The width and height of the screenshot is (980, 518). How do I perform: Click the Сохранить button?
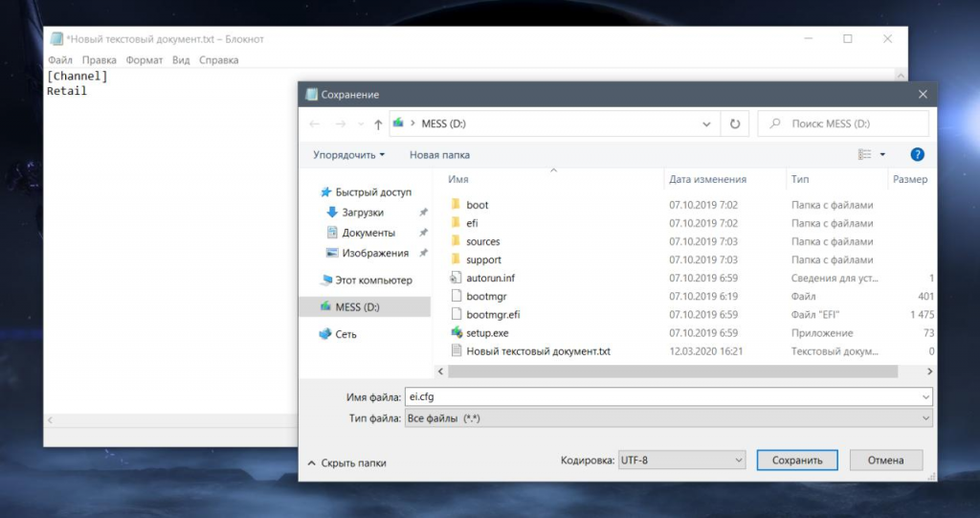[797, 461]
